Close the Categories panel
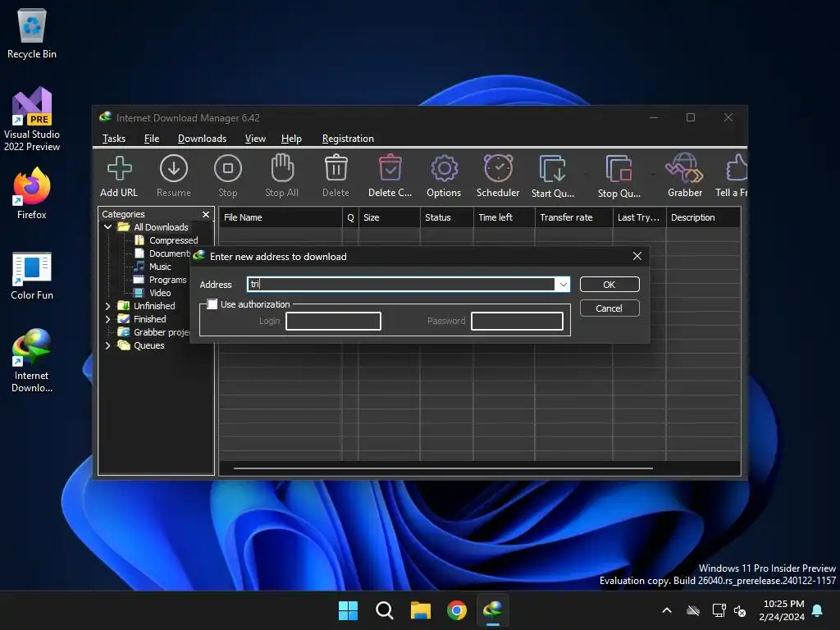 click(206, 214)
